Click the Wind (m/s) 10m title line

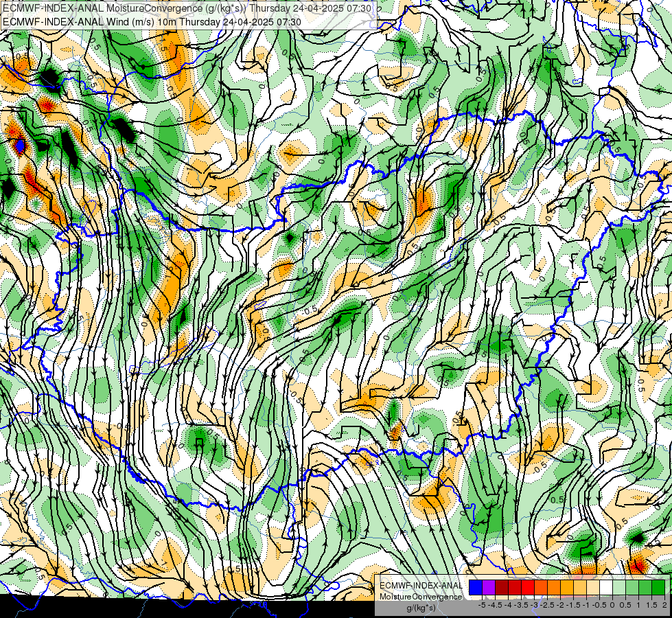[152, 22]
